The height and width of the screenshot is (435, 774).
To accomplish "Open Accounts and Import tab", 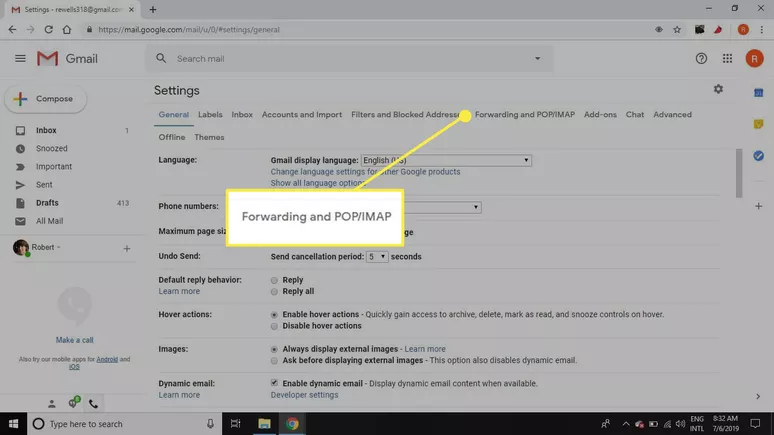I will 302,115.
